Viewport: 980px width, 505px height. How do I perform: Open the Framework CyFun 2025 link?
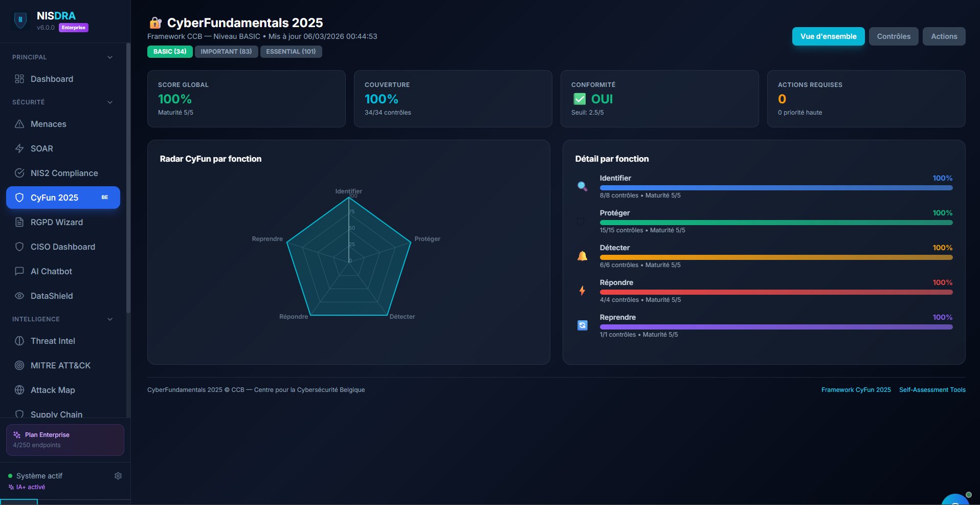coord(856,390)
